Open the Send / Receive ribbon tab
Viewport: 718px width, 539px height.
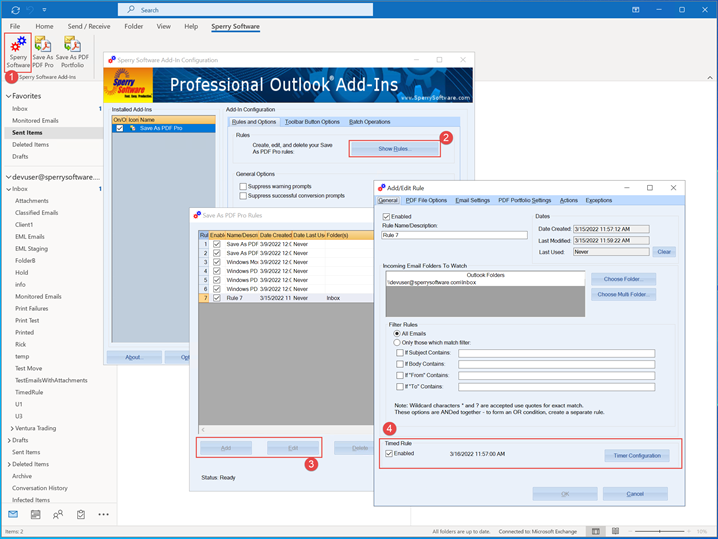pos(89,27)
